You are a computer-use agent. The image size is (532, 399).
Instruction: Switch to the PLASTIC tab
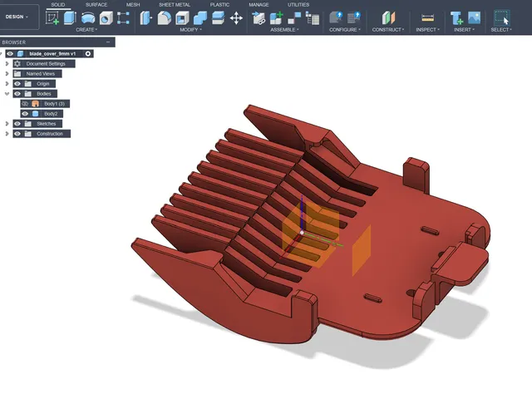[x=219, y=5]
